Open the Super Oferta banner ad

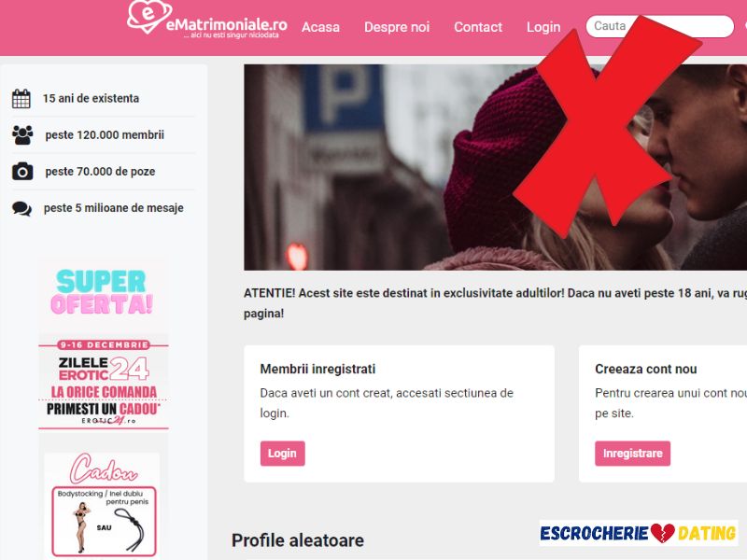point(102,292)
